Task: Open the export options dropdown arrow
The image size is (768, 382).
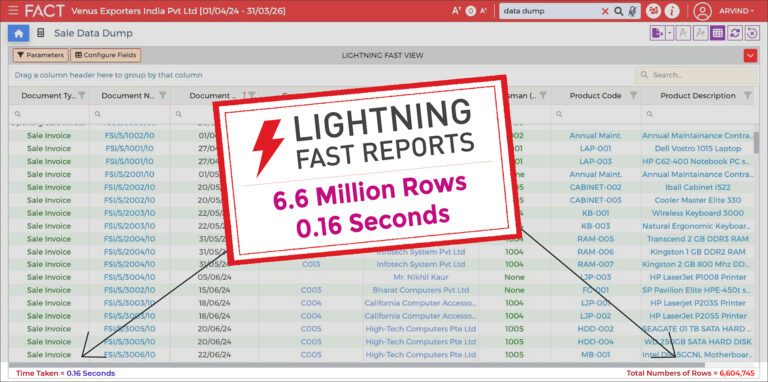Action: [670, 33]
